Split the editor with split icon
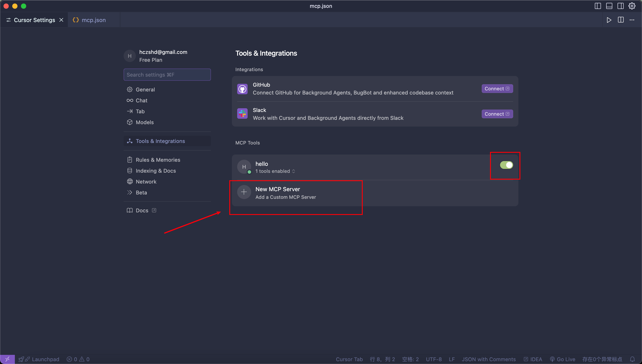Image resolution: width=642 pixels, height=364 pixels. coord(621,20)
